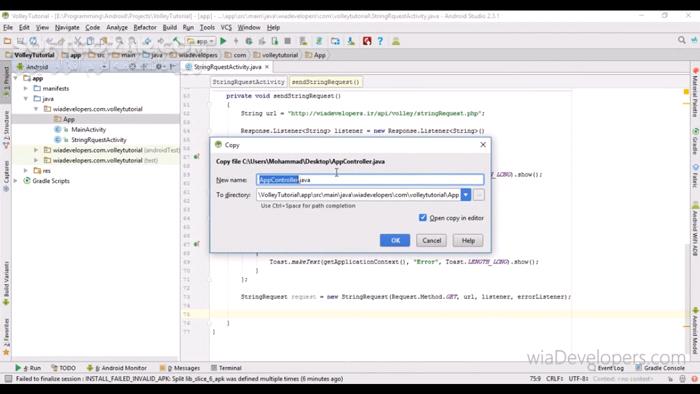Click the Project panel gear settings icon
This screenshot has height=394, width=700.
tap(158, 66)
